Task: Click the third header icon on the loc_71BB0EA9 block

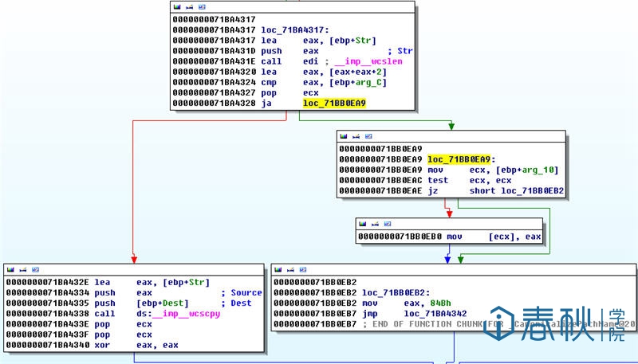Action: tap(368, 136)
